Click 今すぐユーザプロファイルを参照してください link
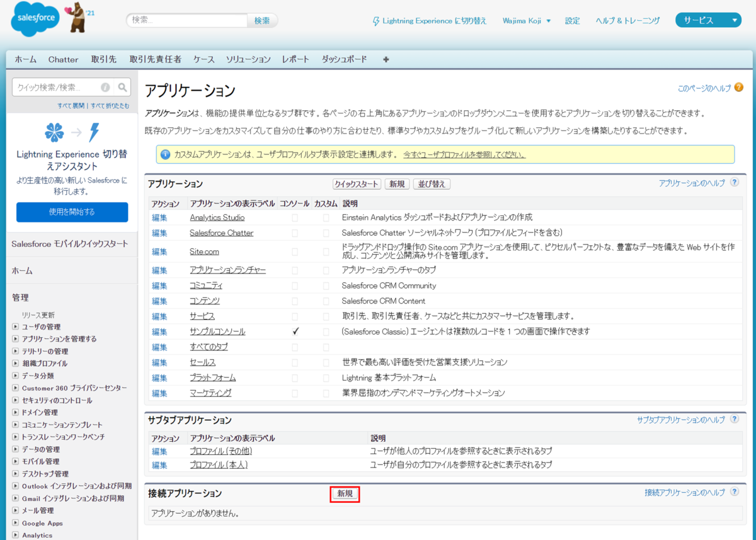The image size is (756, 540). (465, 154)
